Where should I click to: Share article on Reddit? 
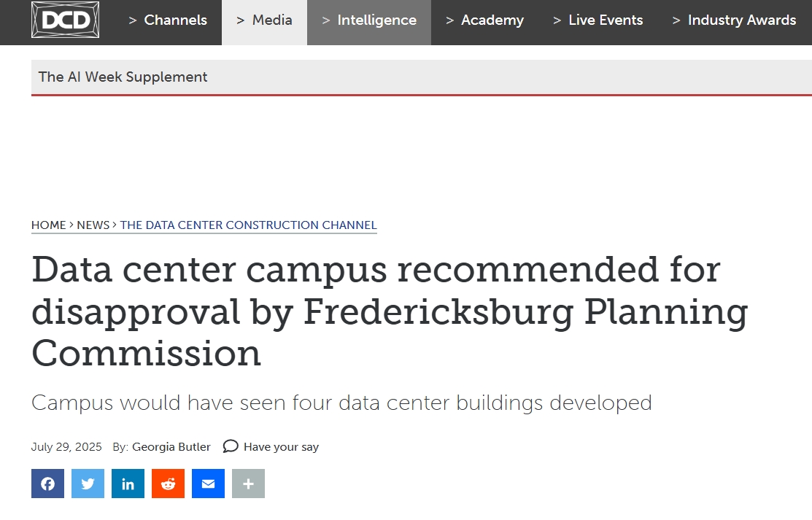point(168,484)
